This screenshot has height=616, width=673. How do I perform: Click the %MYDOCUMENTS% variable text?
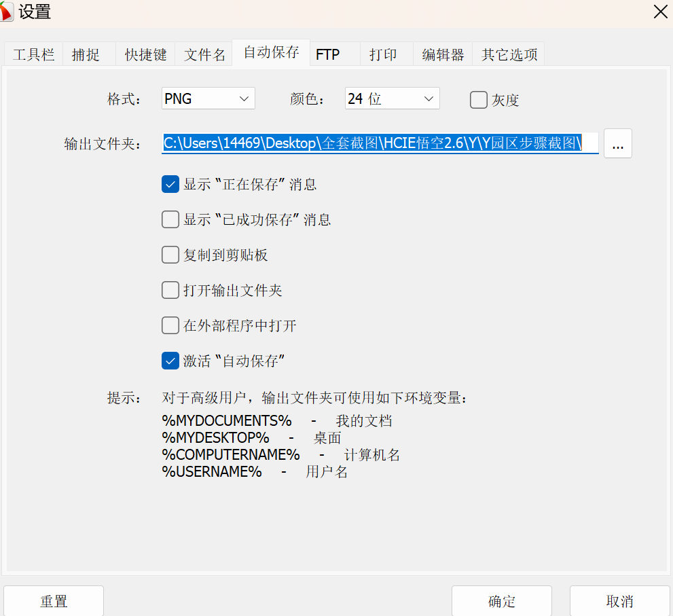[227, 420]
